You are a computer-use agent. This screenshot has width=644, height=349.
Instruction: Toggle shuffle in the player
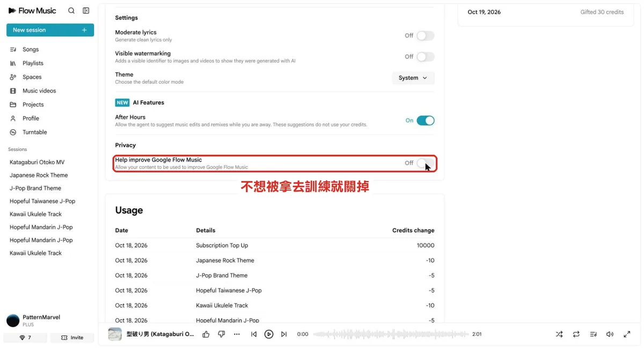click(x=559, y=334)
